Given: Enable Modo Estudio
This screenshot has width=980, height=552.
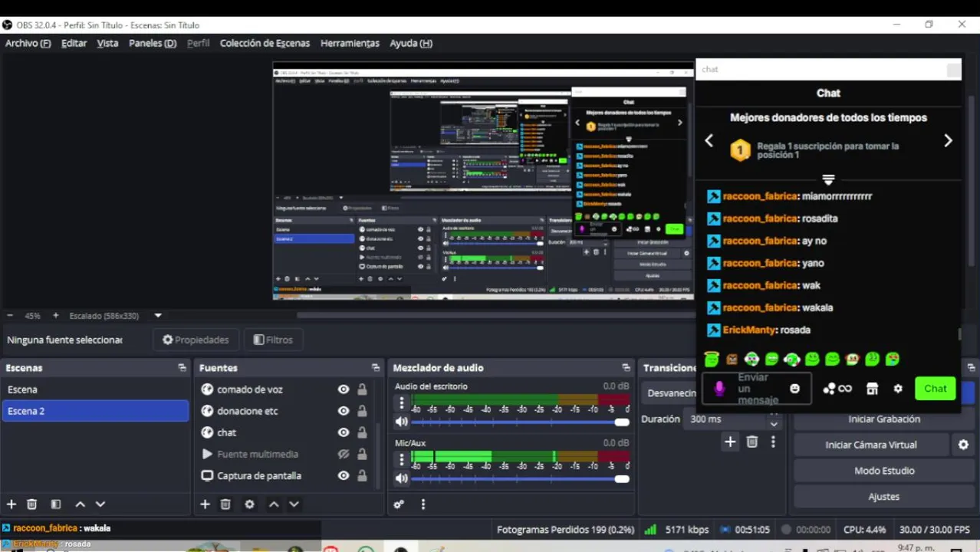Looking at the screenshot, I should point(883,471).
